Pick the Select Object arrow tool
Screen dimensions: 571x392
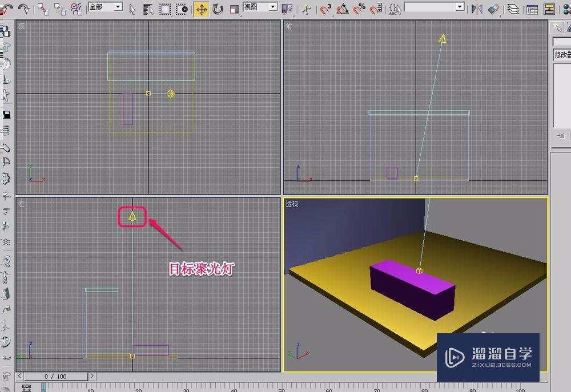(132, 9)
